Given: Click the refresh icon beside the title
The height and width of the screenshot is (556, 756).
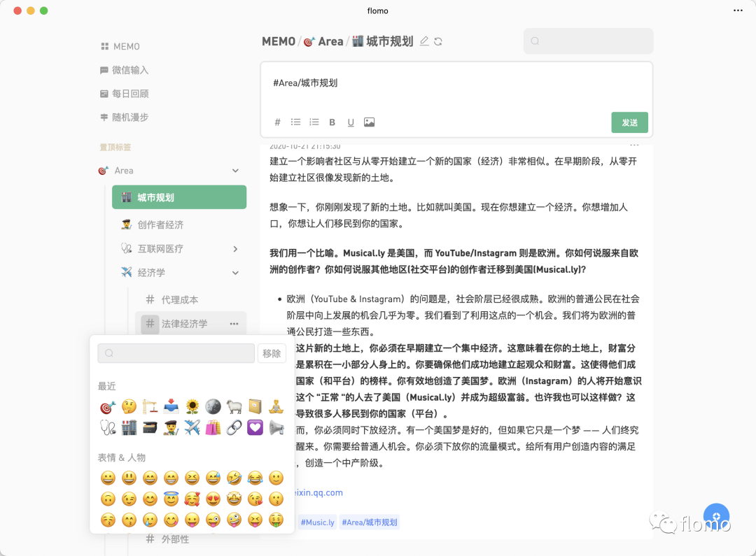Looking at the screenshot, I should point(438,41).
